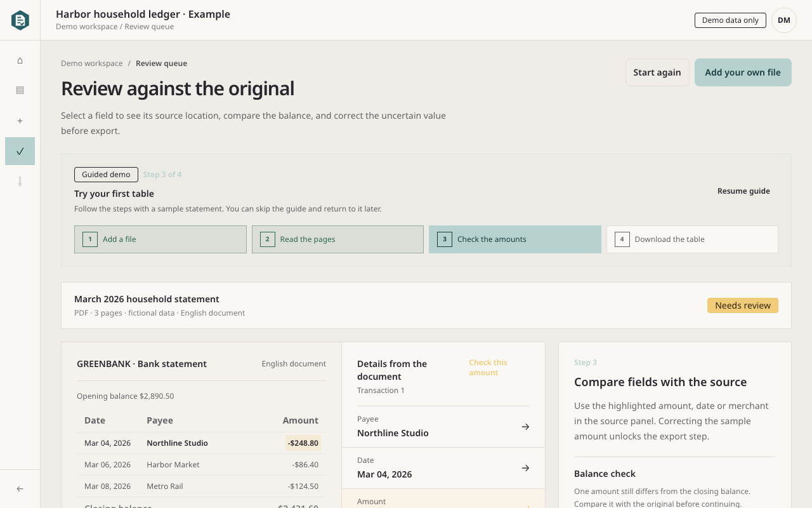Image resolution: width=812 pixels, height=508 pixels.
Task: Click the Demo data only badge
Action: click(730, 20)
